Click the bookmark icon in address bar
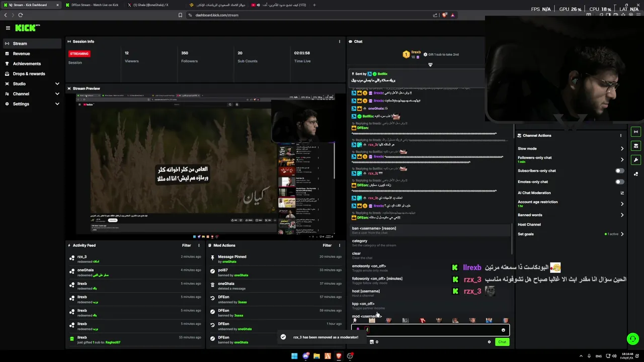Image resolution: width=644 pixels, height=362 pixels. [180, 15]
